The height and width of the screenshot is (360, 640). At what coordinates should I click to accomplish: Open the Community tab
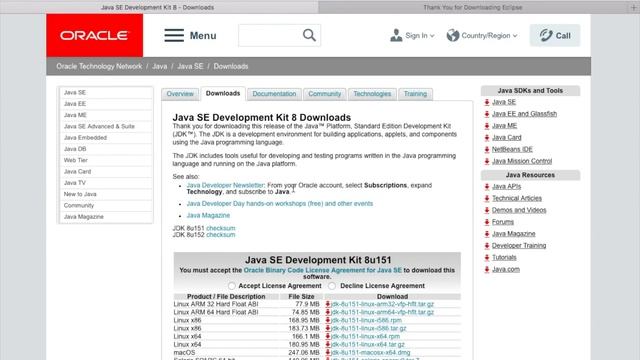pyautogui.click(x=324, y=94)
